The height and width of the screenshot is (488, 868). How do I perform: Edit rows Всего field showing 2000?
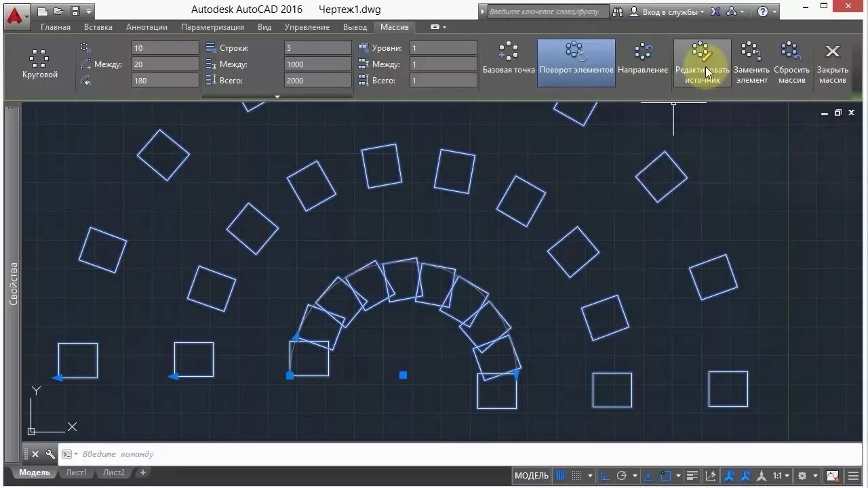318,80
